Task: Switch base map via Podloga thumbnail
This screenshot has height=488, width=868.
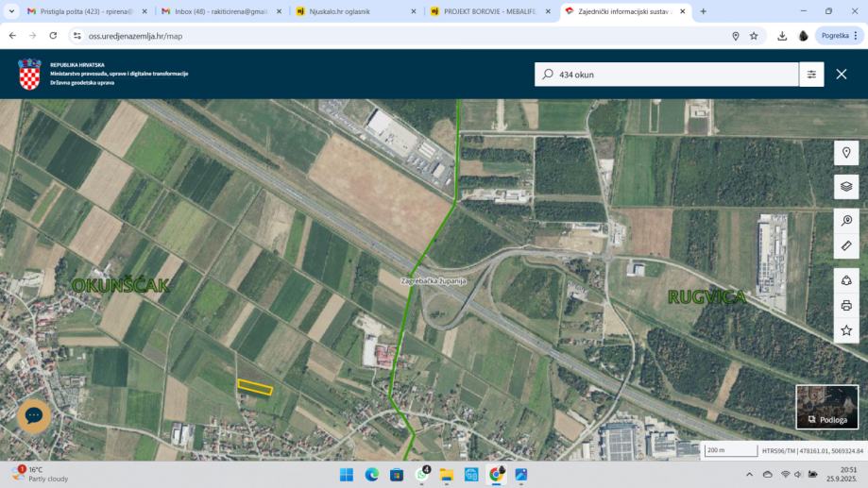Action: point(827,407)
